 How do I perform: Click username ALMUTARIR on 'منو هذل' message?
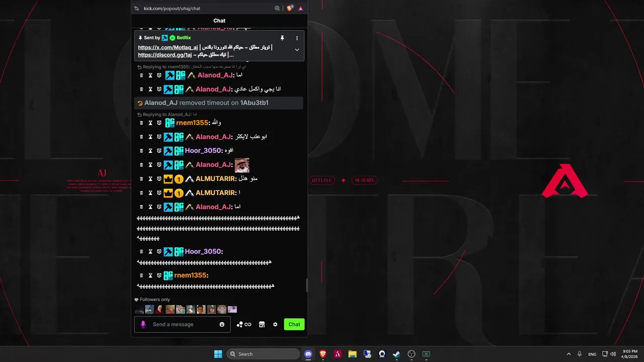(x=215, y=179)
